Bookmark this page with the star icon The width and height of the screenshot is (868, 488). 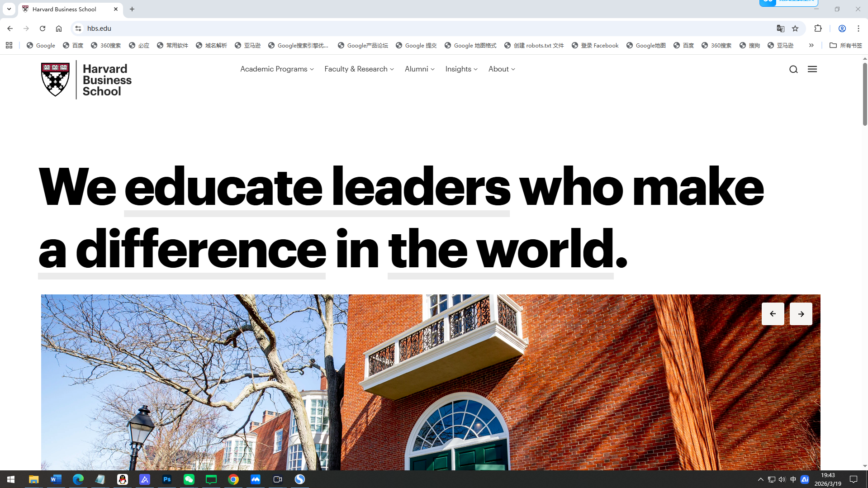[x=795, y=28]
